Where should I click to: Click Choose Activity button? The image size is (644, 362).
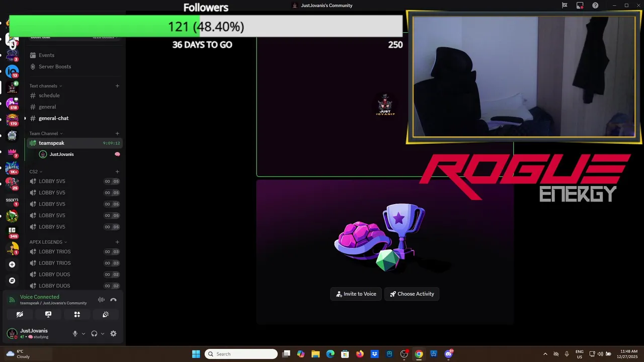click(412, 294)
